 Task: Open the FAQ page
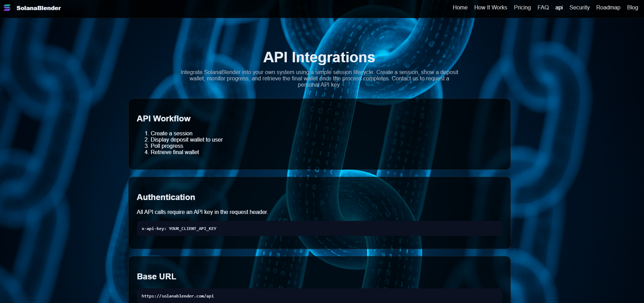click(543, 7)
